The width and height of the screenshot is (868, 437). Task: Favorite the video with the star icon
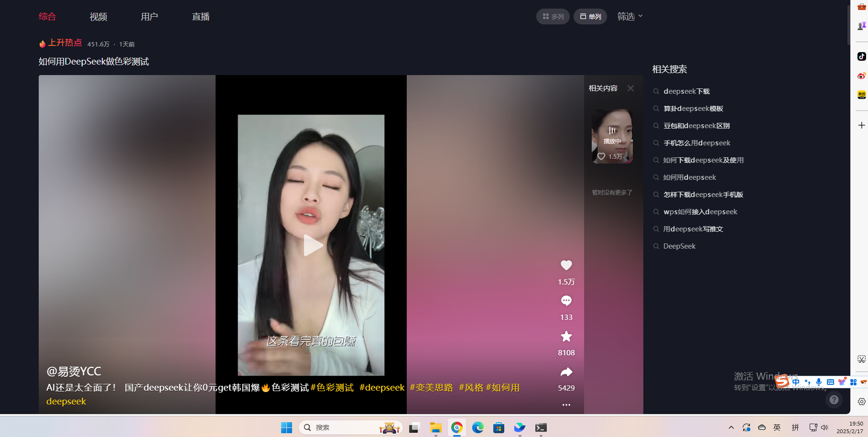point(566,337)
